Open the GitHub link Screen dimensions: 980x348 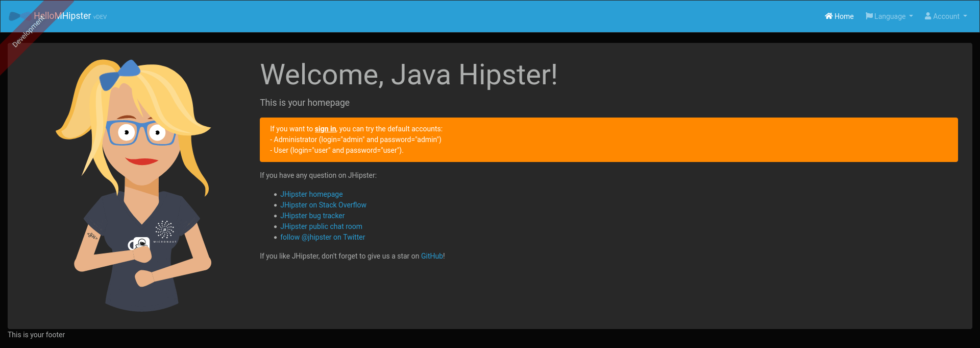click(432, 256)
